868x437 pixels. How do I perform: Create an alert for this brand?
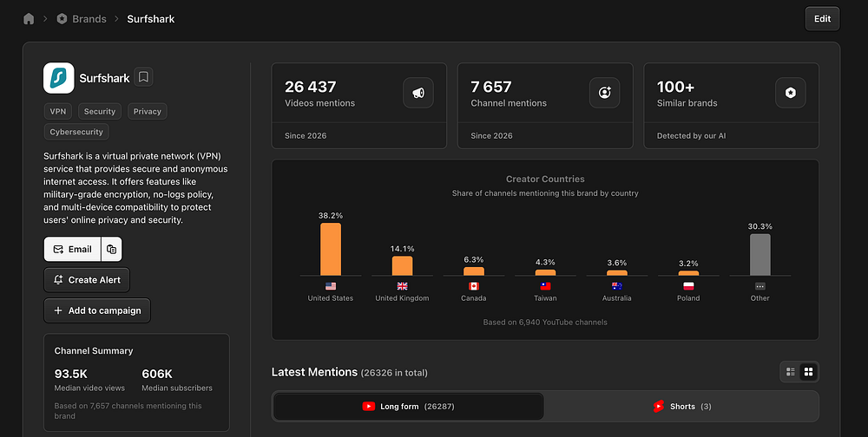coord(87,280)
